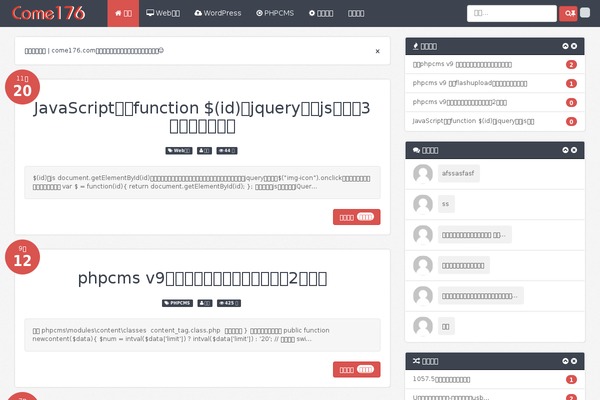Dismiss the come176.com notice with the ×

pos(377,51)
